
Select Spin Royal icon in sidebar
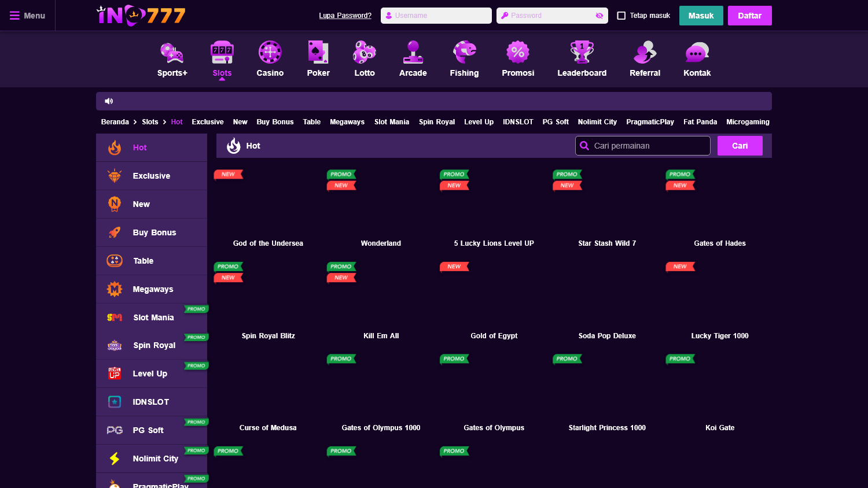[x=115, y=346]
